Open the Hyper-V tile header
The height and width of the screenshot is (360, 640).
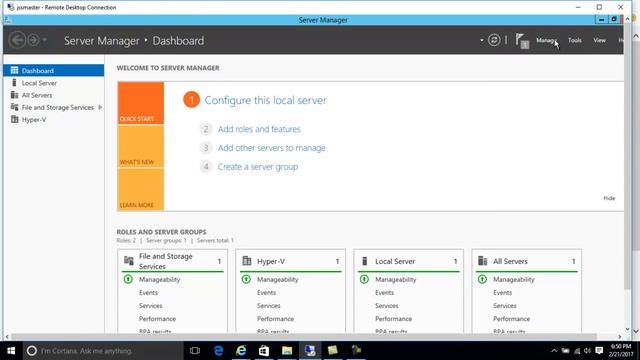pyautogui.click(x=291, y=261)
